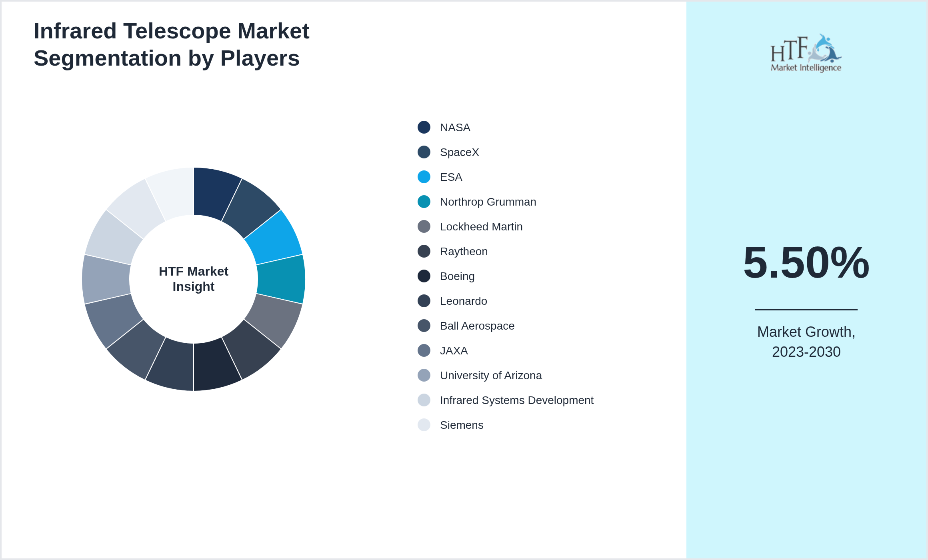Click the JAXA legend color dot
Screen dimensions: 928x560
(424, 350)
